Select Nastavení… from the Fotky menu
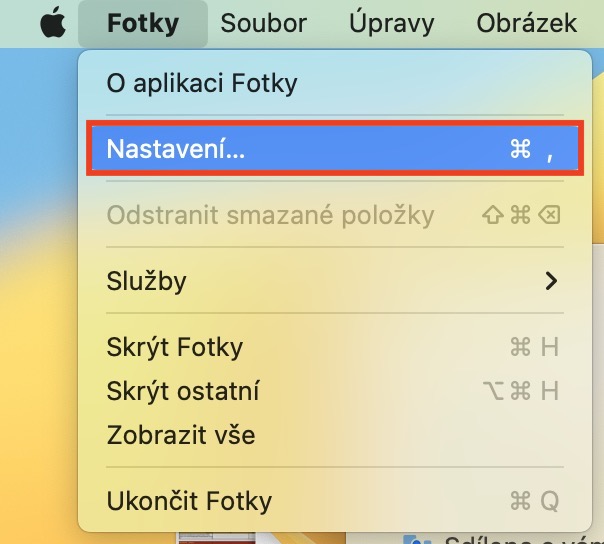The height and width of the screenshot is (544, 604). pyautogui.click(x=176, y=149)
